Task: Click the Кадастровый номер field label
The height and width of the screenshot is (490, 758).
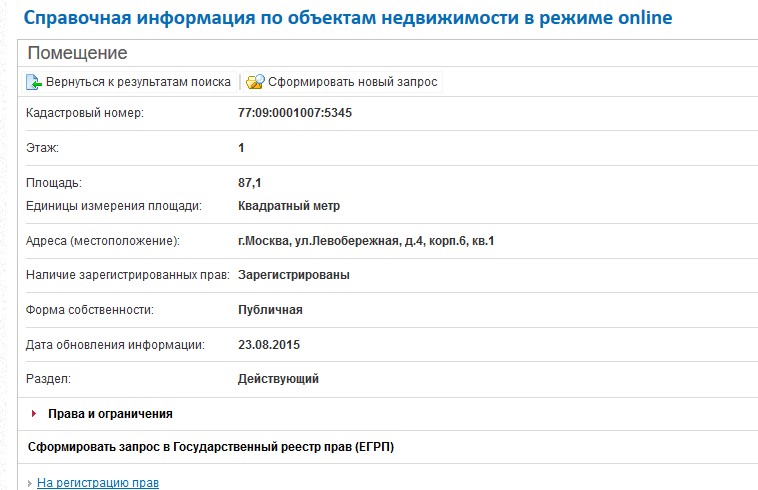Action: (x=85, y=113)
